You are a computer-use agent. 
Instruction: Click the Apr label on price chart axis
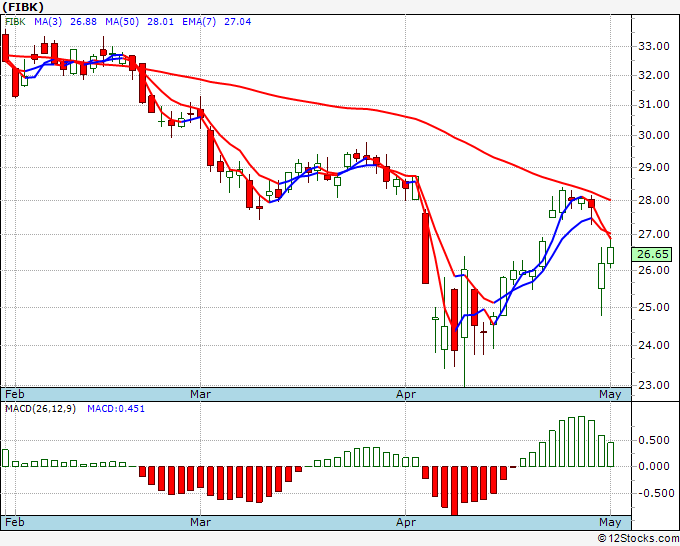pyautogui.click(x=406, y=394)
